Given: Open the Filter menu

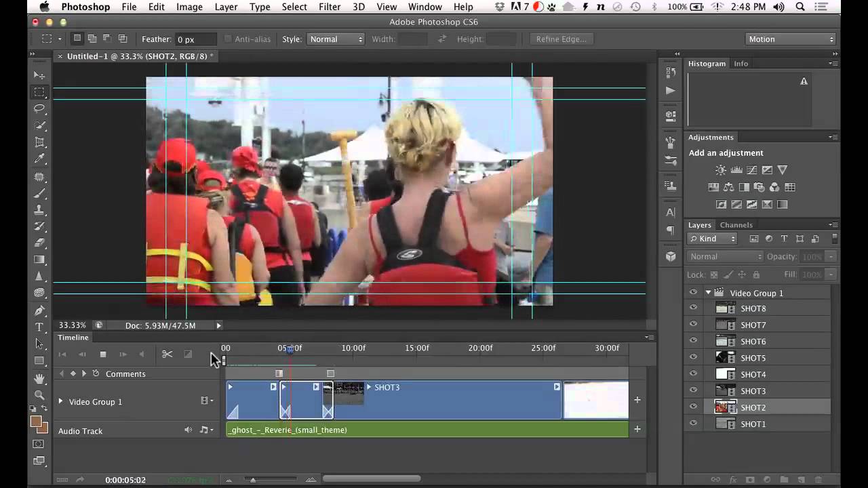Looking at the screenshot, I should [330, 7].
